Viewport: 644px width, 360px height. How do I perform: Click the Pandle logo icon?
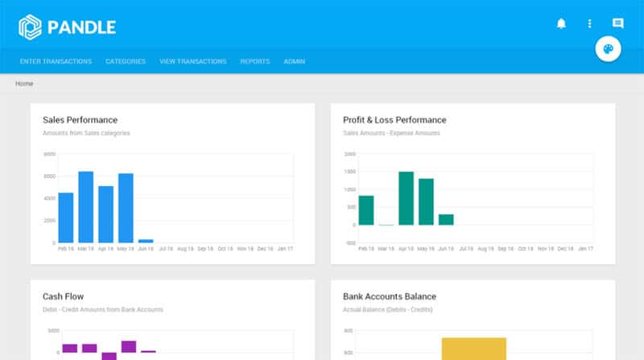(30, 27)
